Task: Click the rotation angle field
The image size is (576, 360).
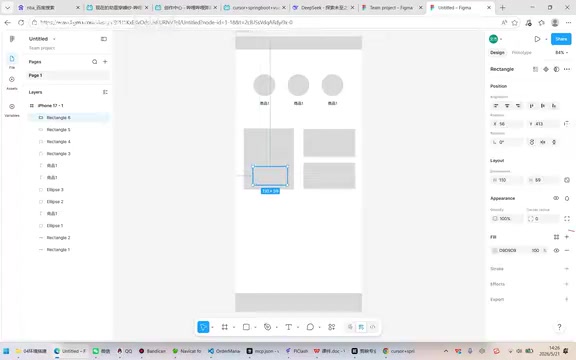Action: [507, 142]
